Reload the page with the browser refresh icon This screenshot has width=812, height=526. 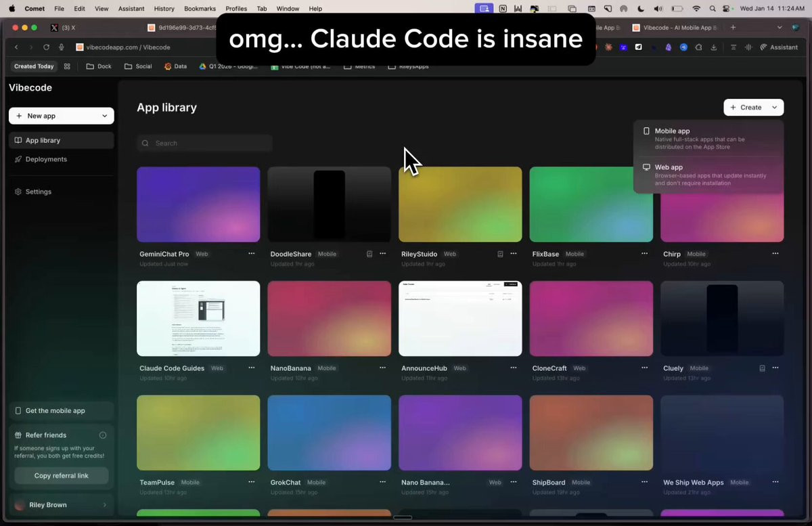pos(46,47)
